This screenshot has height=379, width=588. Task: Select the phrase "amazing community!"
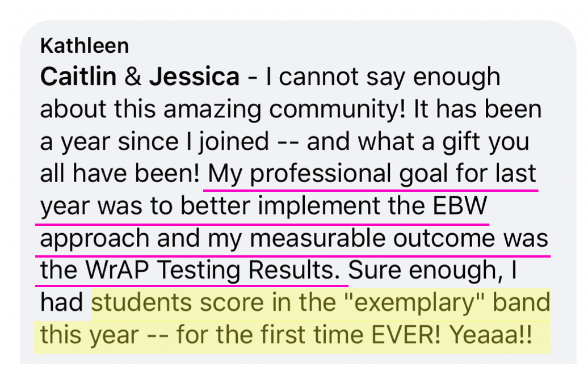(x=284, y=110)
